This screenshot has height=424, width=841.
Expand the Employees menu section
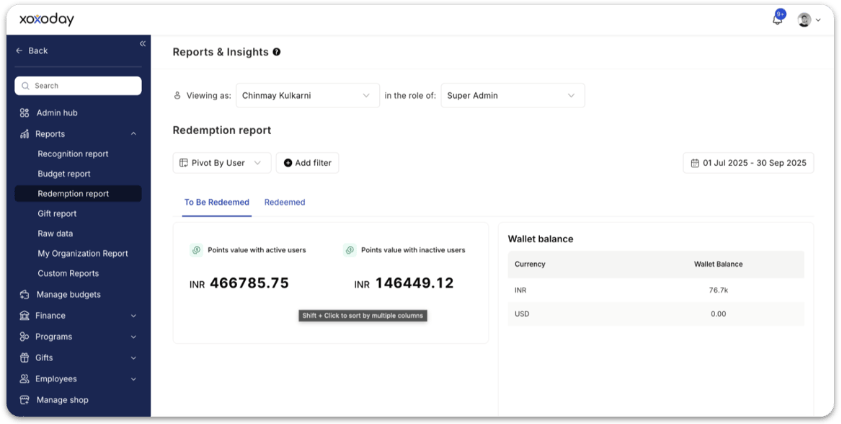pos(133,379)
